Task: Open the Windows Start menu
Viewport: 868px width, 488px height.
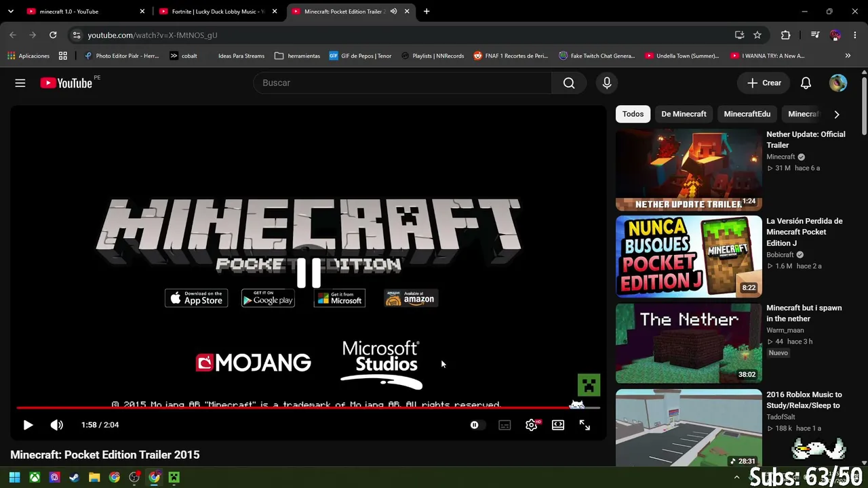Action: click(x=14, y=477)
